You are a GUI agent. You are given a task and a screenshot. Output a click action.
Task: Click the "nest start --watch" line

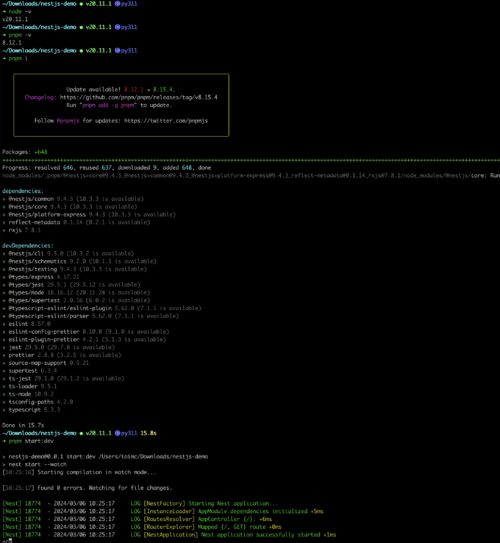coord(34,464)
